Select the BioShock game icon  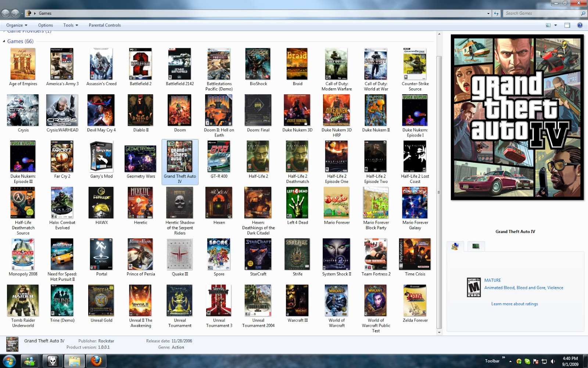(x=258, y=64)
